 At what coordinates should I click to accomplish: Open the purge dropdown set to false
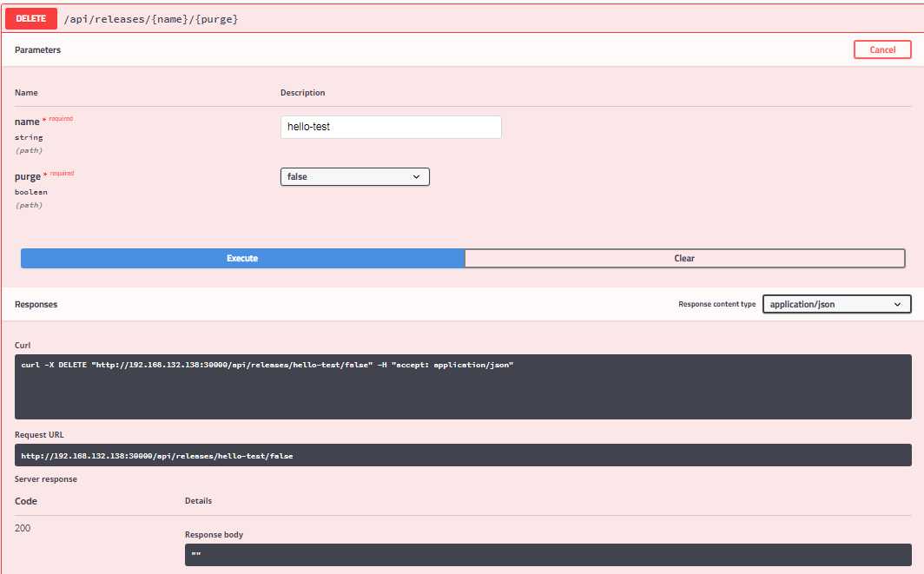click(354, 177)
